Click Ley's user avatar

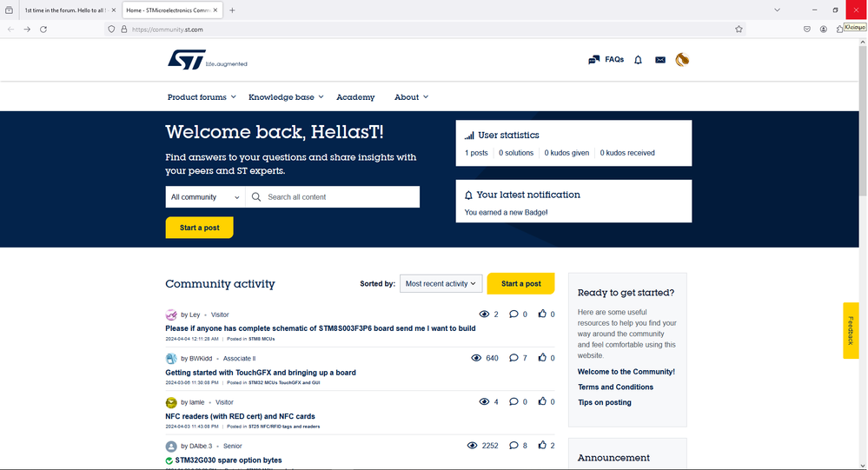point(171,315)
